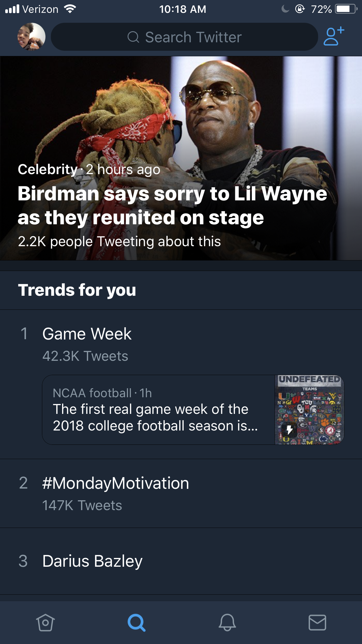Tap the magnifier icon in search bar

(x=133, y=37)
